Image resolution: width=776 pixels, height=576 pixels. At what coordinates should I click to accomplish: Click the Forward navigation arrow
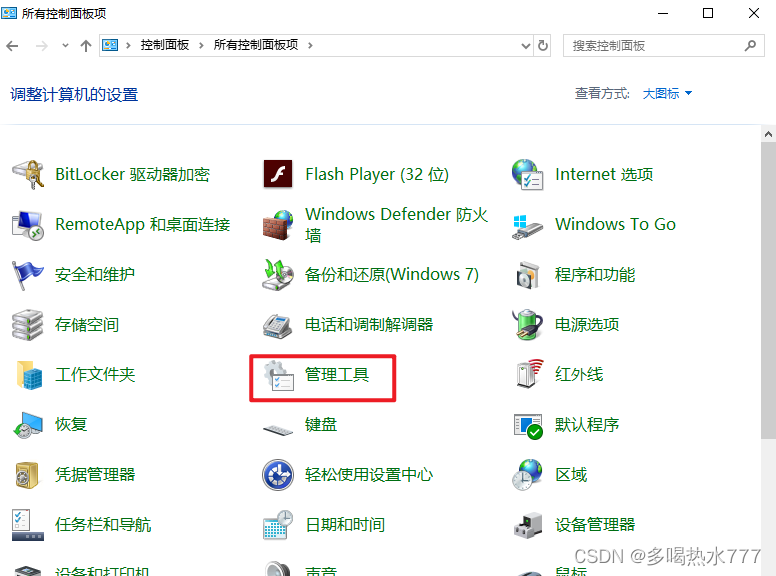tap(42, 46)
